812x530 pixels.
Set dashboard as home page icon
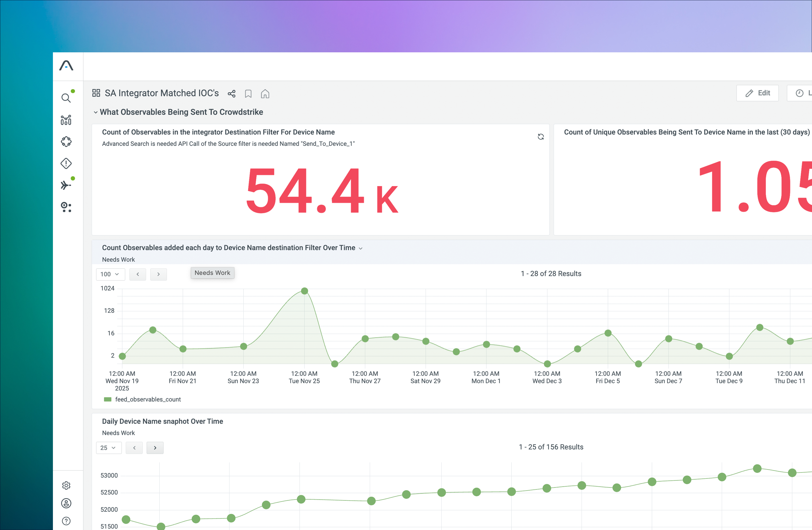(x=265, y=94)
